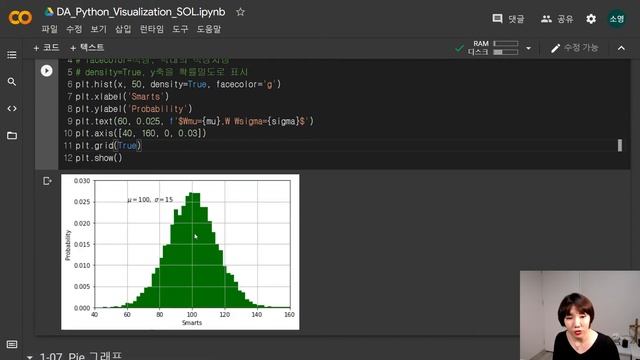Add a text cell with + 텍스트

click(x=87, y=48)
